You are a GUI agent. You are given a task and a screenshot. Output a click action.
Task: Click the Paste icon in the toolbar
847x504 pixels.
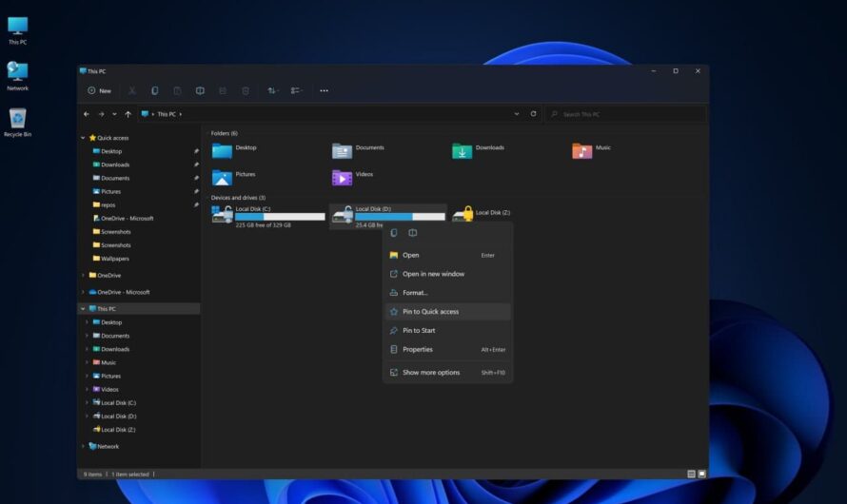click(177, 90)
